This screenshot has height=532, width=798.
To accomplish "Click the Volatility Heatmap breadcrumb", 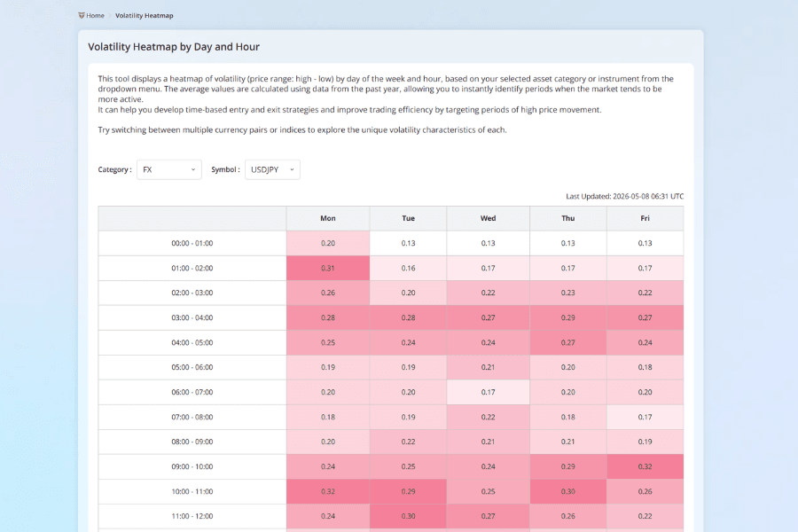I will 144,16.
